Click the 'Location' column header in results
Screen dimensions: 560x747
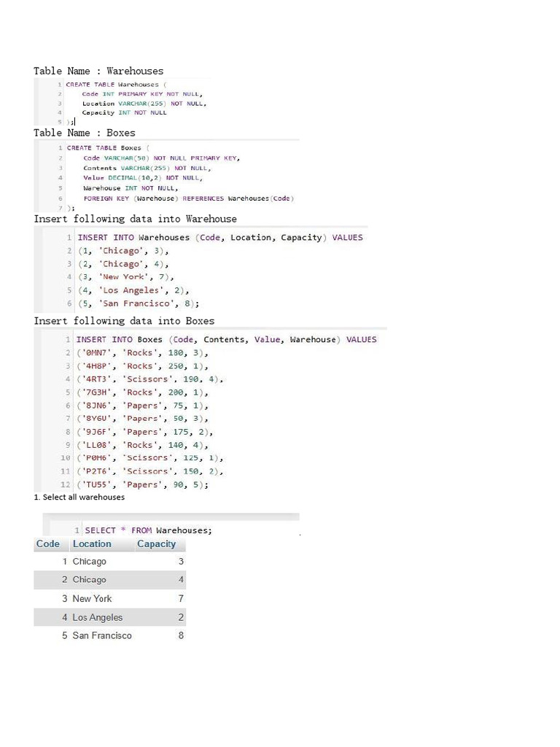tap(92, 544)
